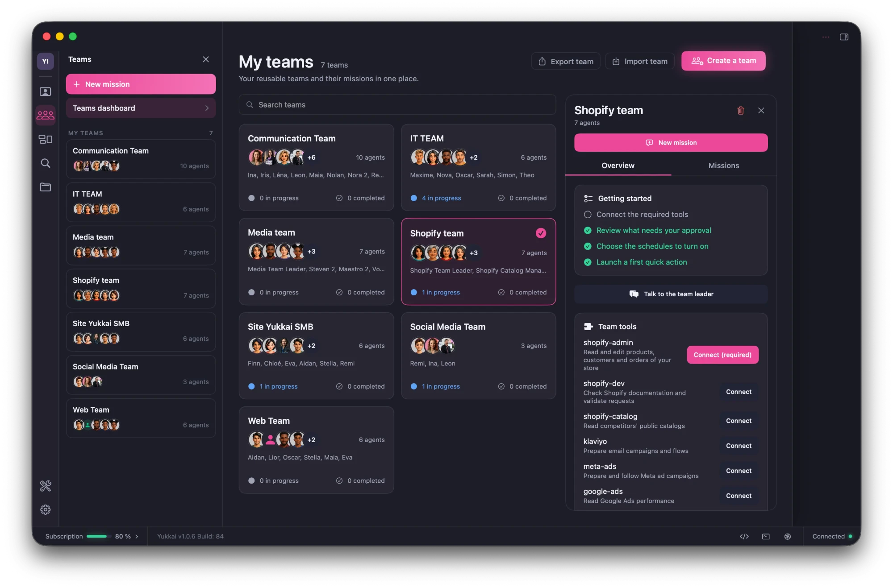Toggle 'Choose the schedules to turn on' item
This screenshot has width=893, height=588.
(x=588, y=246)
